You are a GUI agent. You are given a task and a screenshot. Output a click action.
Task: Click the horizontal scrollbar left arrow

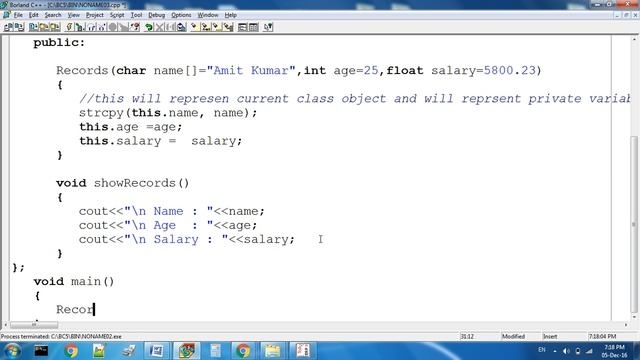pyautogui.click(x=5, y=325)
